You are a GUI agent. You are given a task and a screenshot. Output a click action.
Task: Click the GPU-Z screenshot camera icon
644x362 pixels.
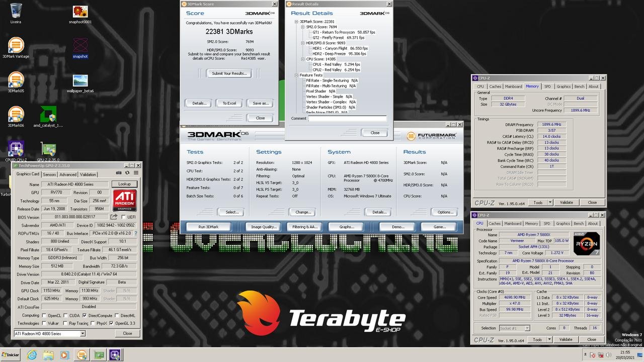119,173
